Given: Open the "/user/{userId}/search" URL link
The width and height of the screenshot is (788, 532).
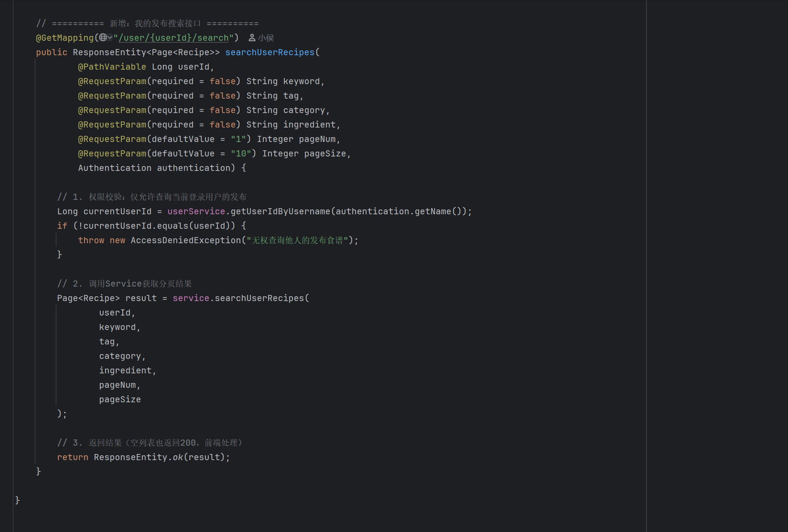Looking at the screenshot, I should pos(174,38).
